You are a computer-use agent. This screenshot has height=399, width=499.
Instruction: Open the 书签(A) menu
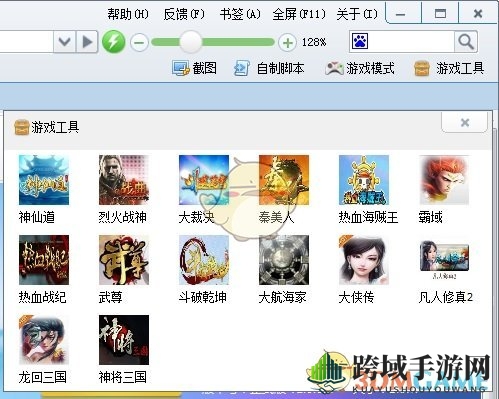(240, 14)
